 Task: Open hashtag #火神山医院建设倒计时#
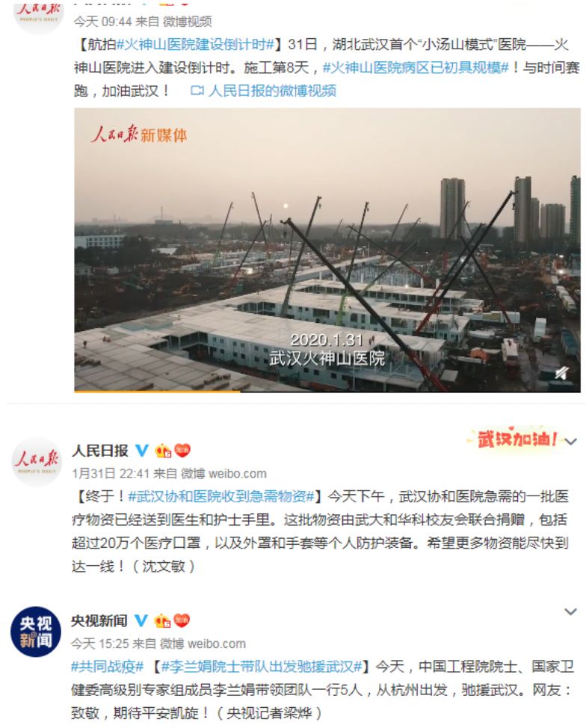[195, 45]
